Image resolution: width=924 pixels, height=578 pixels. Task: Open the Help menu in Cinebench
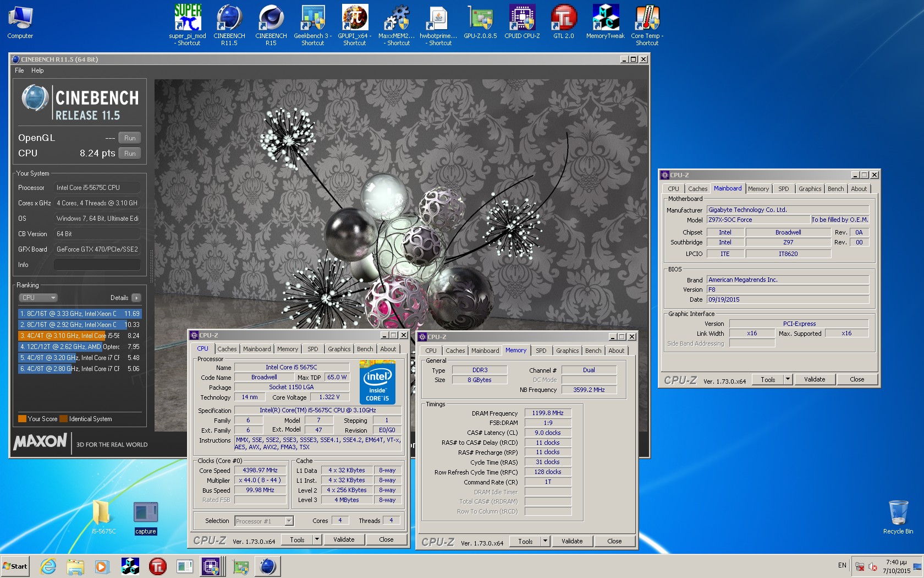point(37,70)
